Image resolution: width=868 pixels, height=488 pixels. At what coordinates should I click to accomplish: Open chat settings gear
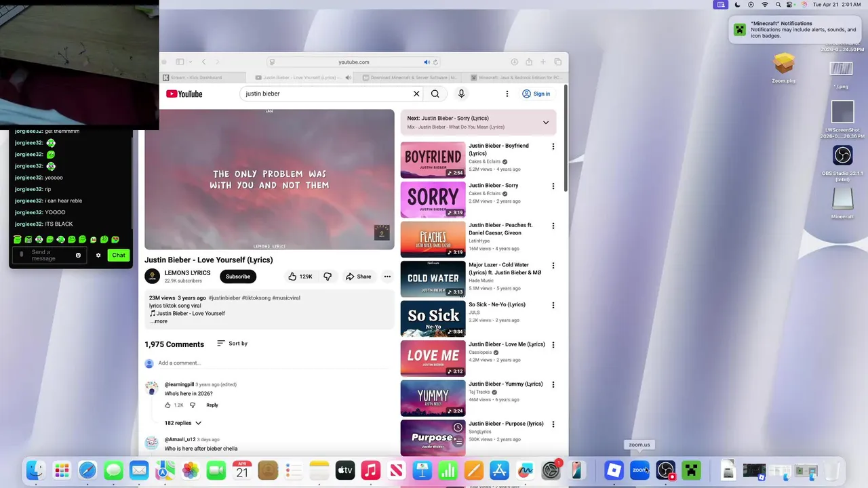click(x=98, y=256)
